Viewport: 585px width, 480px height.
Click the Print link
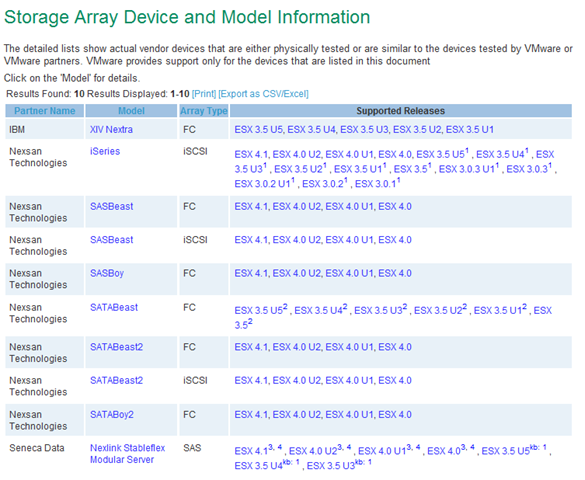(x=204, y=94)
